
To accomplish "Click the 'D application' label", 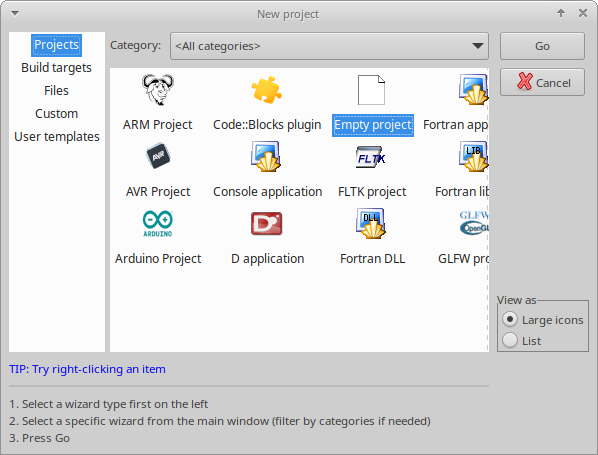I will click(267, 259).
